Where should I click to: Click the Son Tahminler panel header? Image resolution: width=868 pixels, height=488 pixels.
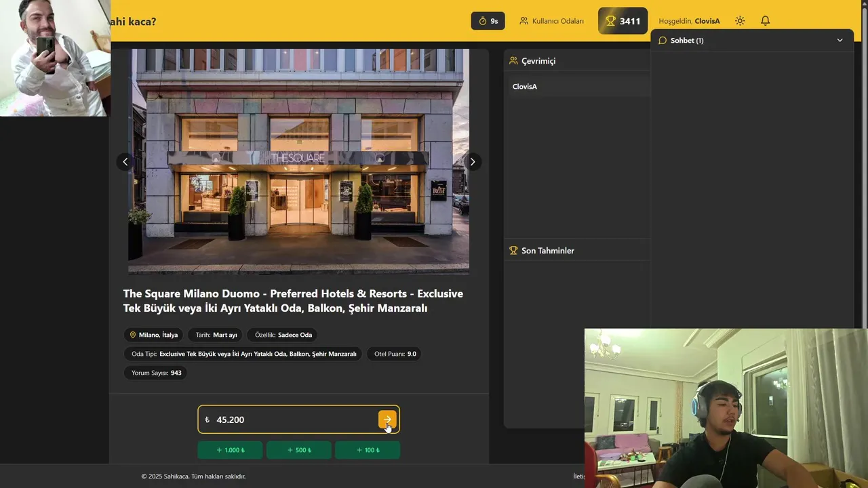click(x=577, y=251)
